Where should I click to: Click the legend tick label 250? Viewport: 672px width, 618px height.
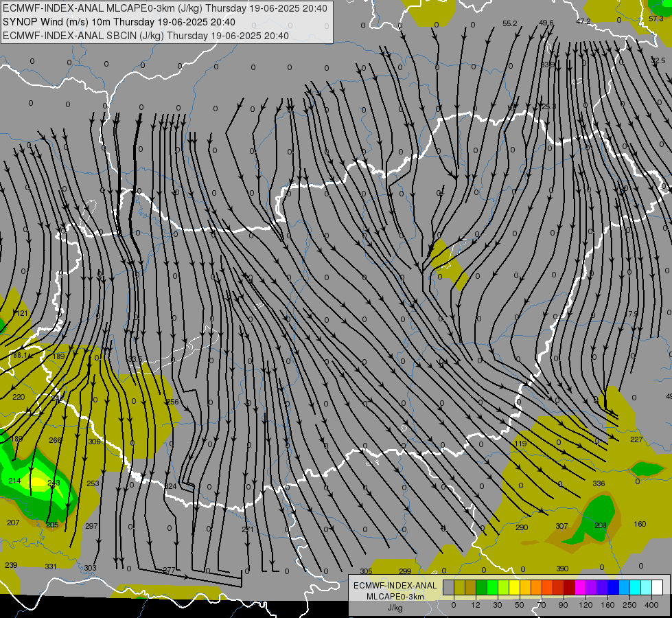point(629,605)
